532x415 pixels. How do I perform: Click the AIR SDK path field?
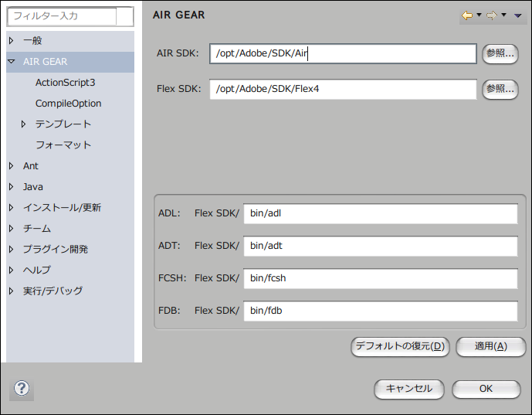[x=343, y=53]
